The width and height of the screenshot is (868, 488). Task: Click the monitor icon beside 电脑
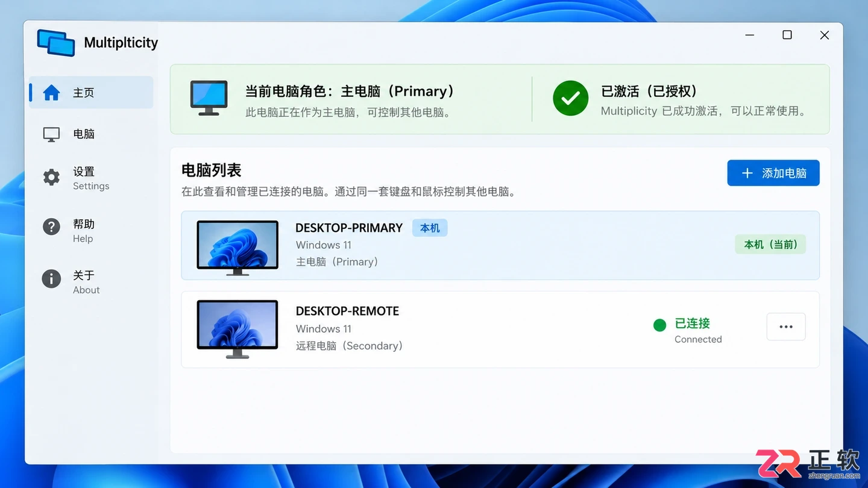[51, 134]
